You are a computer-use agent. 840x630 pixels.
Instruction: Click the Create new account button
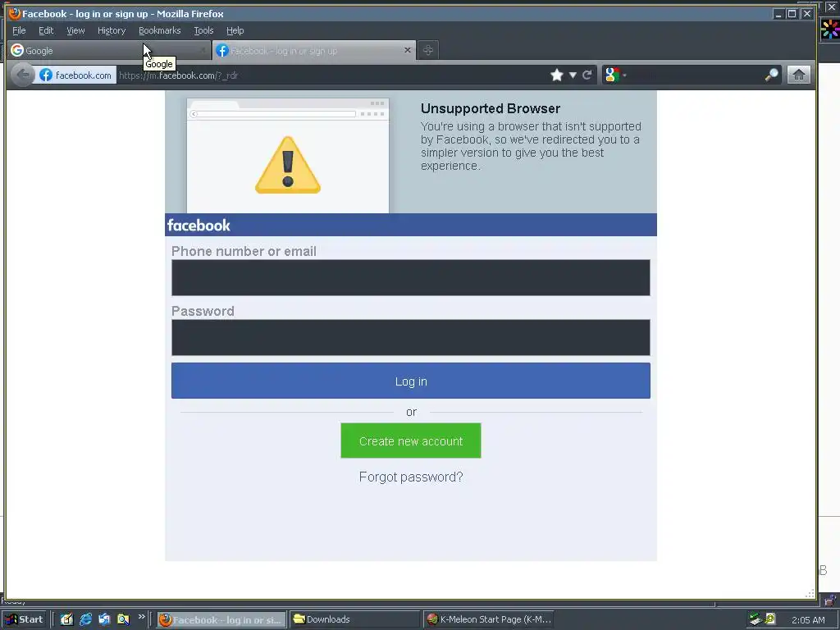point(410,441)
